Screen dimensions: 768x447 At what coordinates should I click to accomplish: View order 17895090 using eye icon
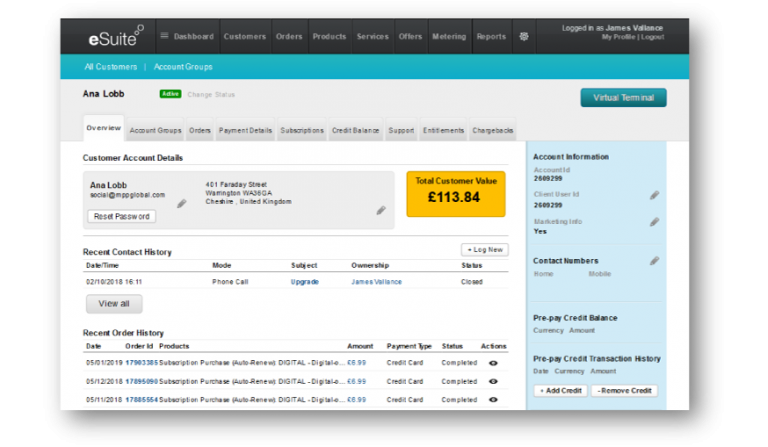point(493,381)
